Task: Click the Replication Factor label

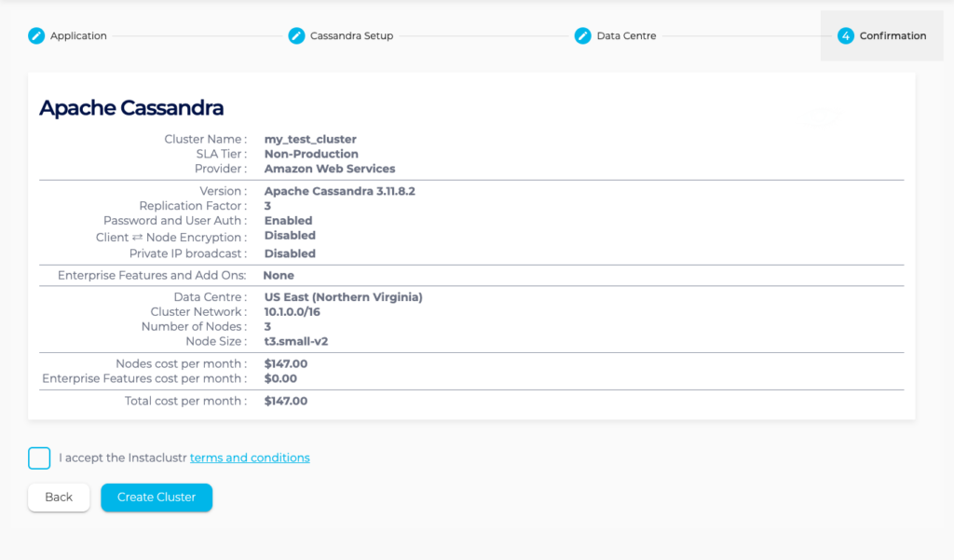Action: coord(193,206)
